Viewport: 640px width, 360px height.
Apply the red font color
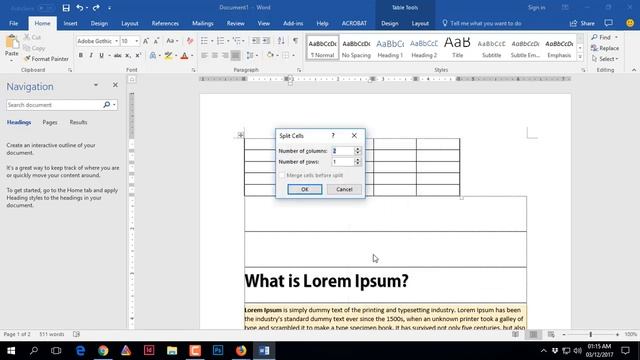pos(184,56)
